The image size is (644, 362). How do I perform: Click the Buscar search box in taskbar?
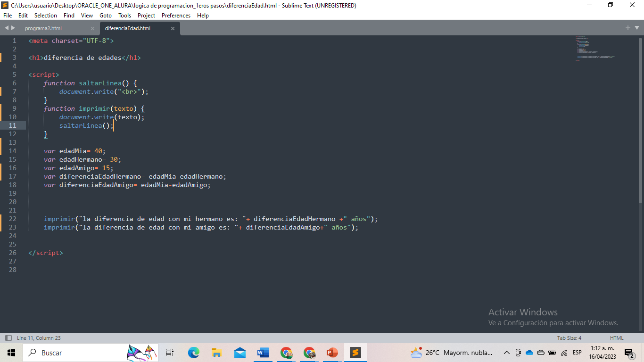90,353
